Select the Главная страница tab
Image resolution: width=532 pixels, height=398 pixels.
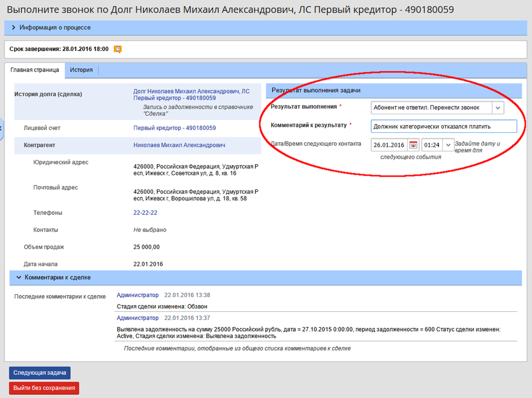[34, 70]
